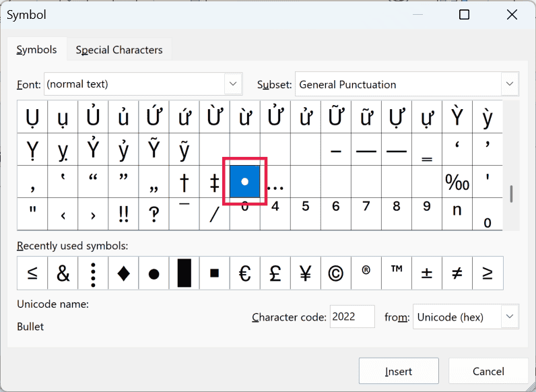Select the euro sign recent symbol
The height and width of the screenshot is (392, 536).
point(244,273)
